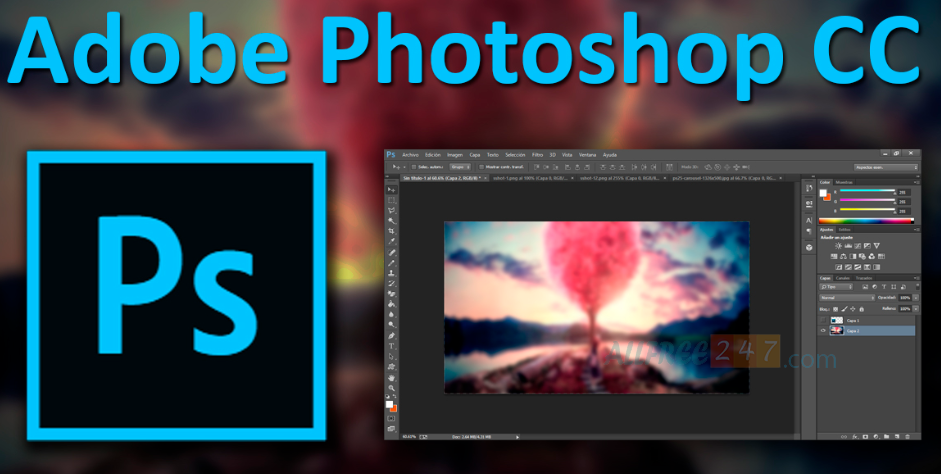Open the Imagen menu

tap(455, 155)
